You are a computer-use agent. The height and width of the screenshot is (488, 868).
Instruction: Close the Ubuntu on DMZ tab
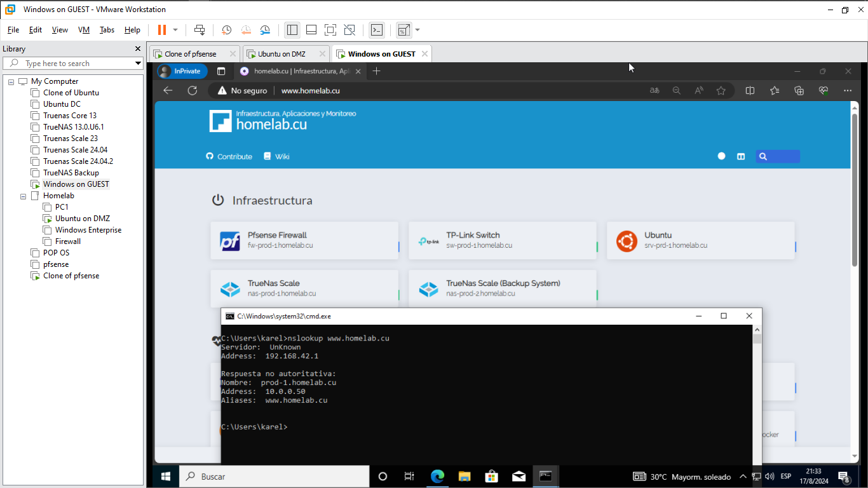coord(322,54)
